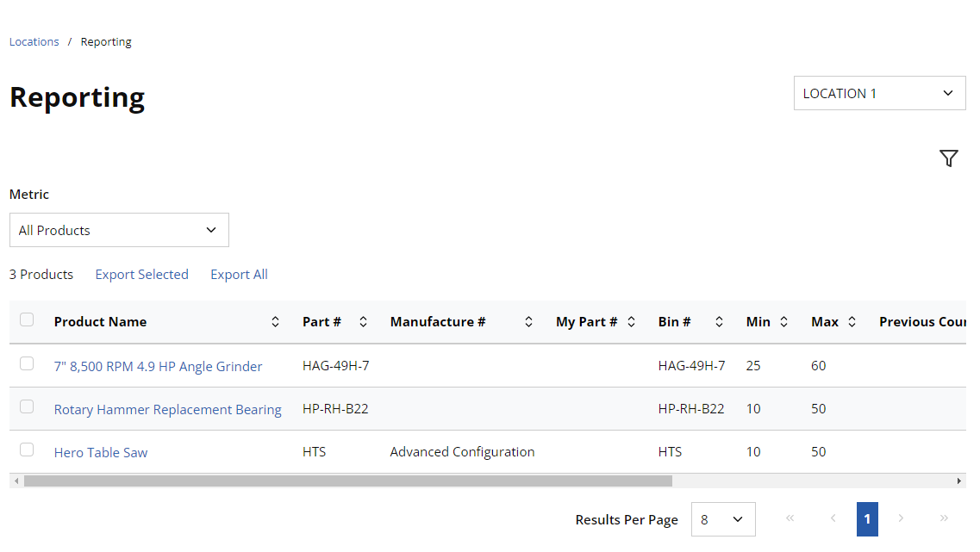Image resolution: width=980 pixels, height=552 pixels.
Task: Click the horizontal table scrollbar thumb
Action: tap(348, 481)
